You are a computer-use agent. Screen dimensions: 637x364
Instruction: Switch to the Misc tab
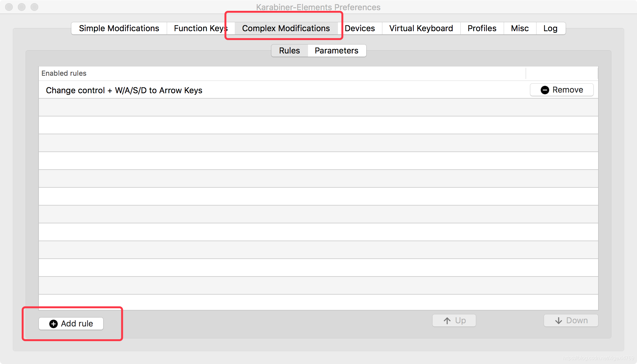pos(520,28)
